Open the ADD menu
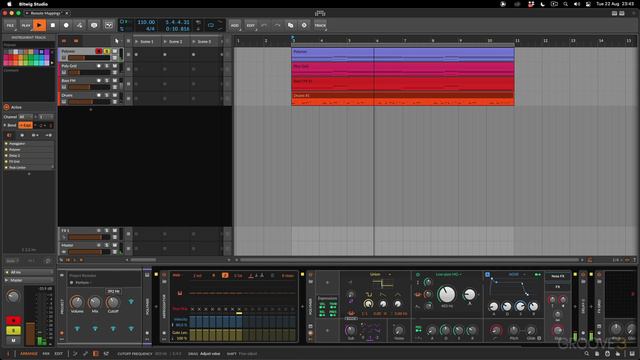 [235, 25]
